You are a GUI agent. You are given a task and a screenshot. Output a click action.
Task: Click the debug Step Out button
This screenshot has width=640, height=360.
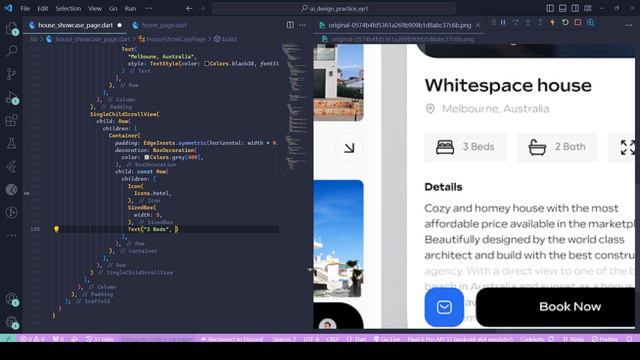(x=540, y=22)
